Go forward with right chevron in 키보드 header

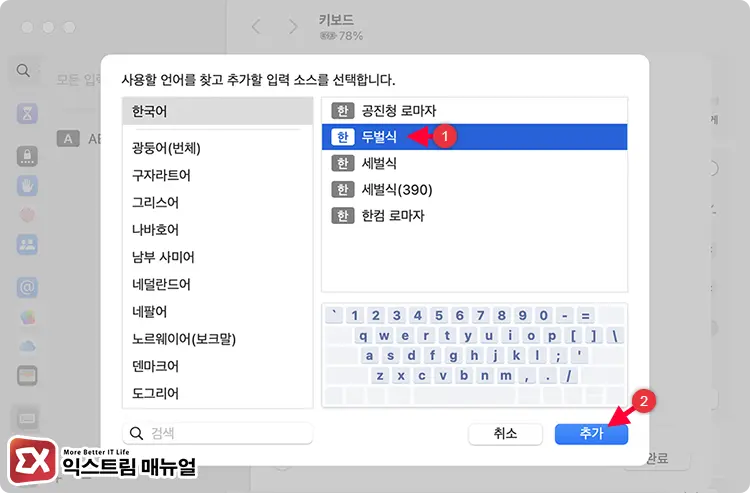[293, 26]
